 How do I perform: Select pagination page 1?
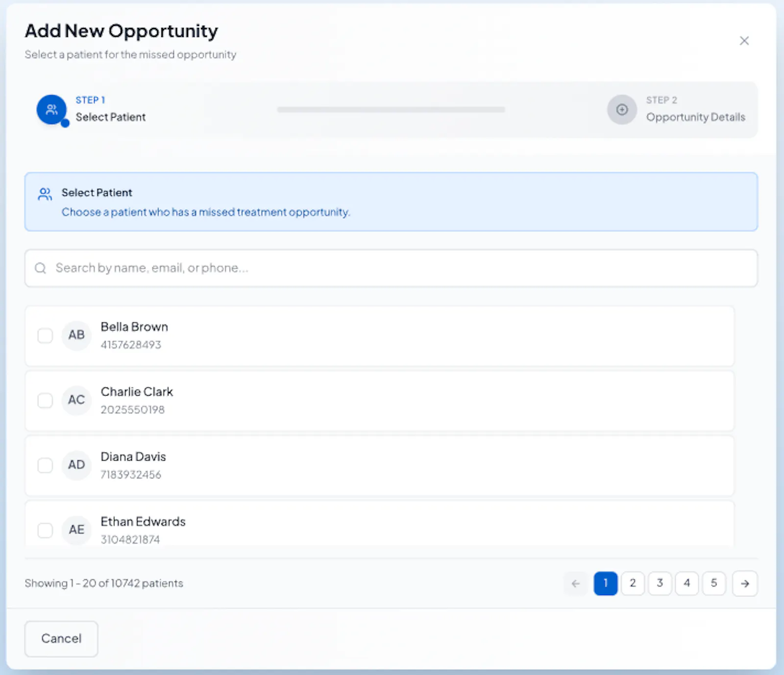pos(606,583)
